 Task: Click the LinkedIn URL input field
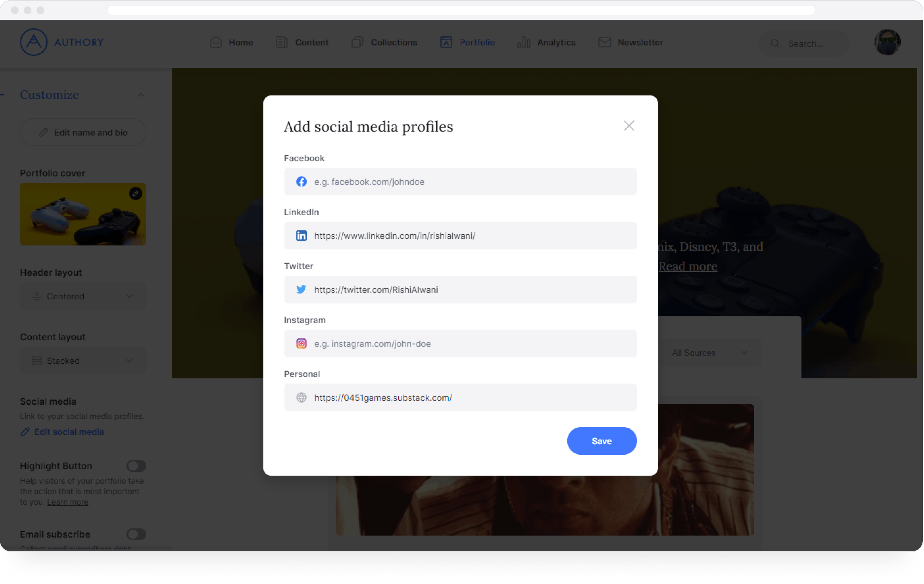pos(460,236)
